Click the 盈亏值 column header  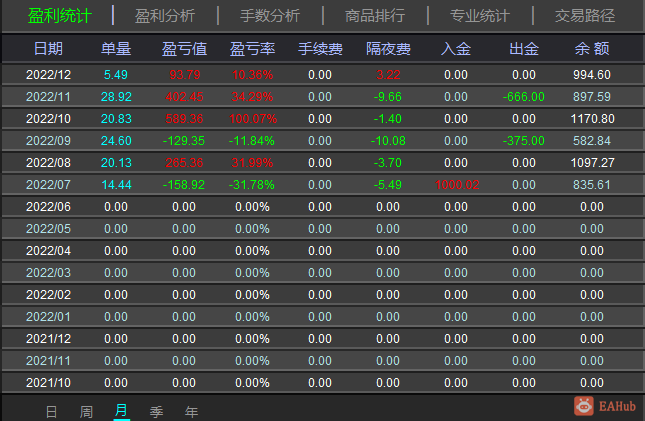coord(184,49)
